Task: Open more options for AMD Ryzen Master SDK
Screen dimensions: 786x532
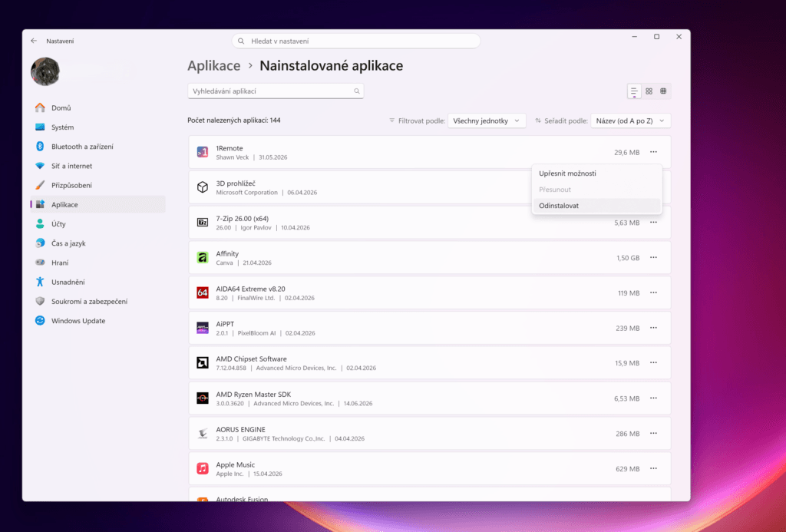Action: [x=654, y=398]
